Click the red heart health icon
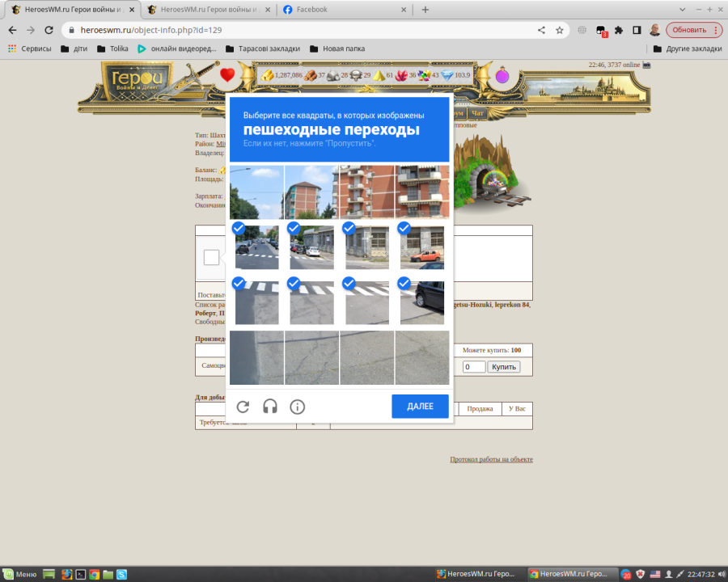Screen dimensions: 728x582 click(x=227, y=75)
